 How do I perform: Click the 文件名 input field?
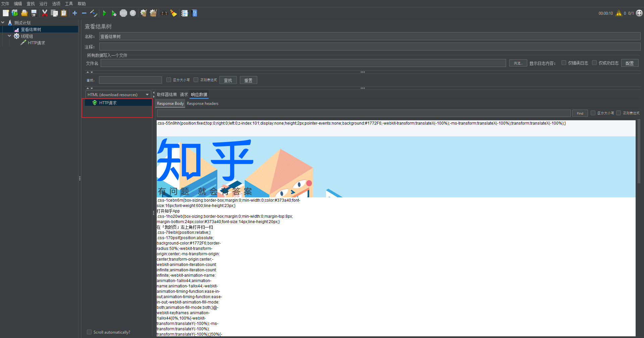(303, 63)
